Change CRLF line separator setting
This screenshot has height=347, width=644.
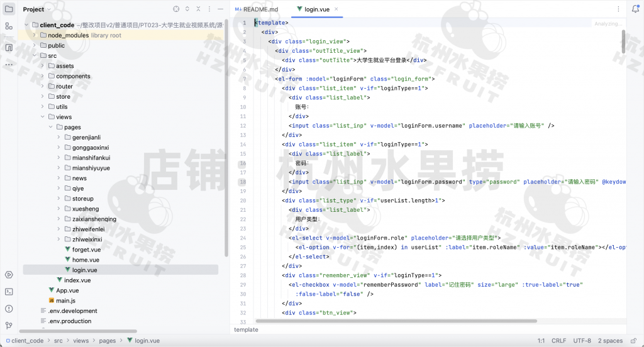point(558,341)
